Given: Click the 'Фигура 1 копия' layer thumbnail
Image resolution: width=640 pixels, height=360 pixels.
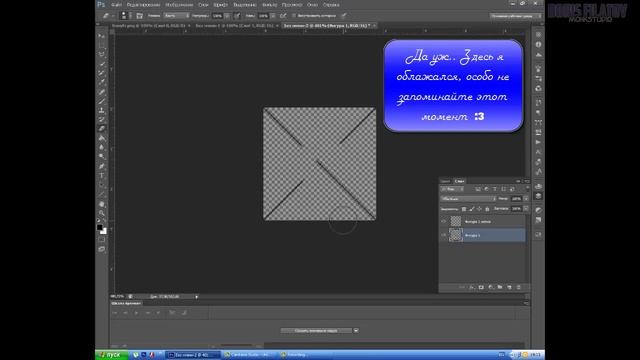Looking at the screenshot, I should (456, 222).
